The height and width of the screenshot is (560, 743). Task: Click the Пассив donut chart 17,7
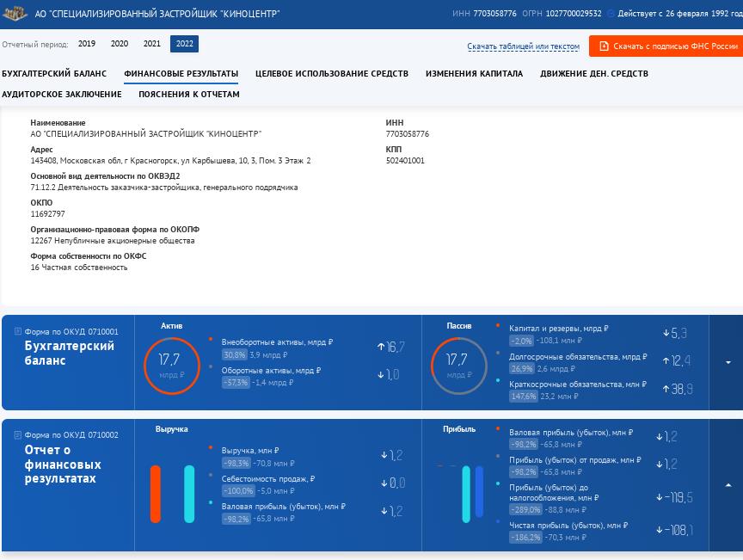coord(458,366)
